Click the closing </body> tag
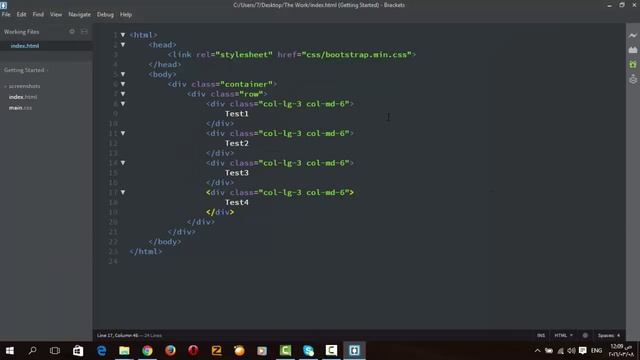 pos(165,242)
